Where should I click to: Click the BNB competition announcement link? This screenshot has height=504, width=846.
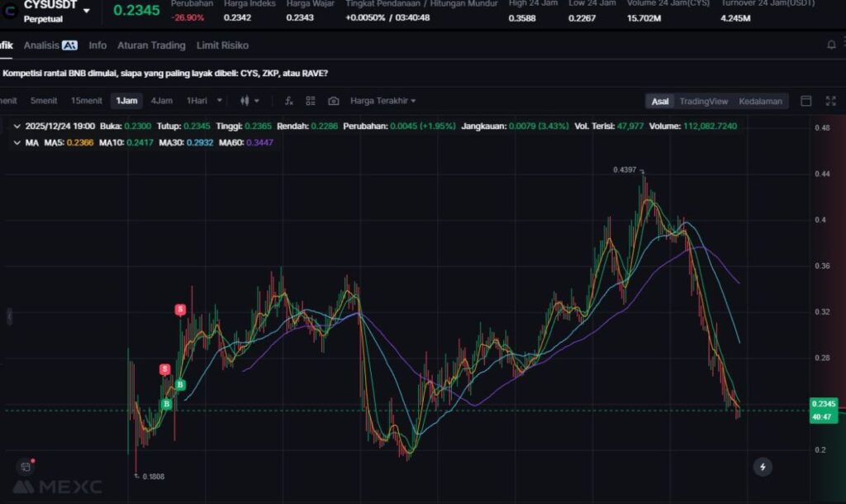click(x=165, y=74)
